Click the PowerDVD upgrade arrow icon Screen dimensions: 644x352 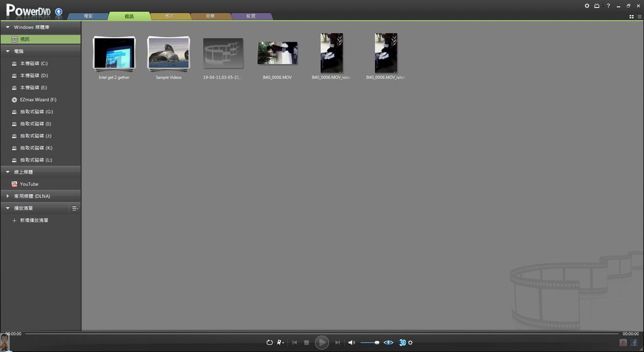point(58,12)
